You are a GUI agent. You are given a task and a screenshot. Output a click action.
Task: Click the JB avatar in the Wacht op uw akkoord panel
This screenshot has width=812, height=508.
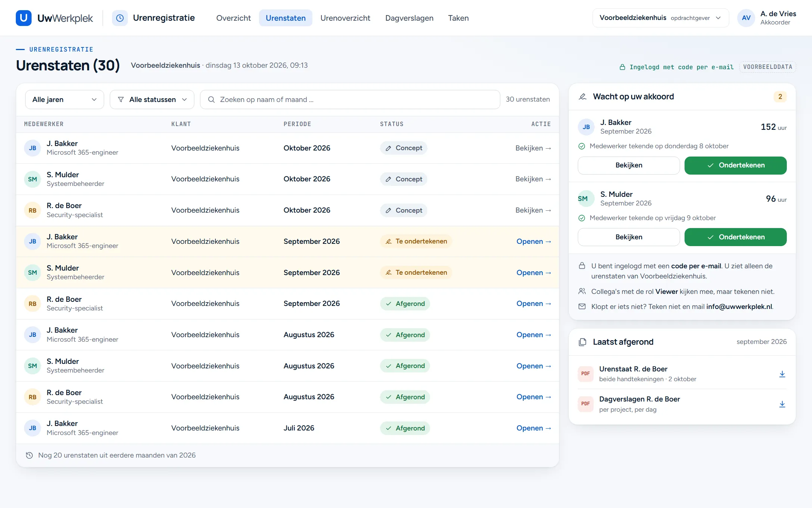[586, 127]
